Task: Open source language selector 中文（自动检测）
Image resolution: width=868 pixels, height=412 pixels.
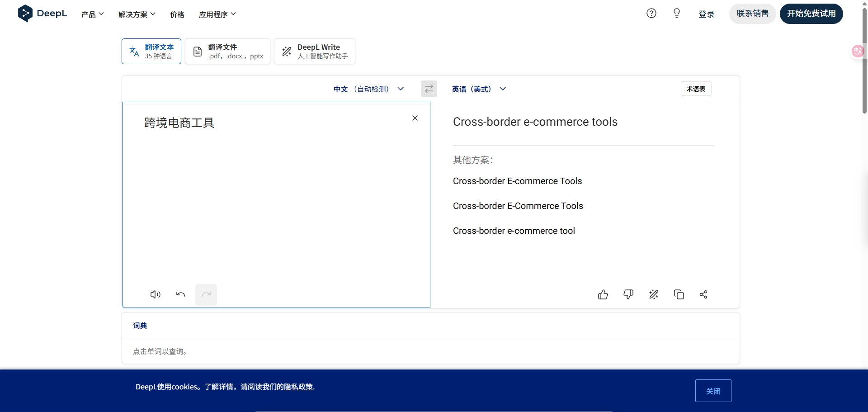Action: point(368,89)
